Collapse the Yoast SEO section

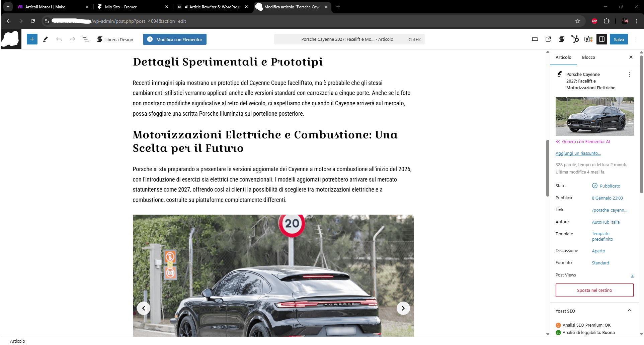tap(630, 311)
